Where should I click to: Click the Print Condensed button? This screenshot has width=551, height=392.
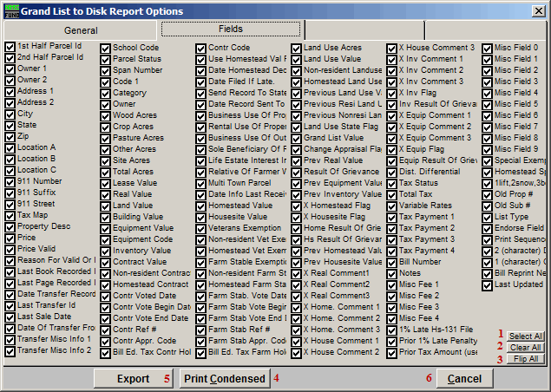pyautogui.click(x=225, y=379)
